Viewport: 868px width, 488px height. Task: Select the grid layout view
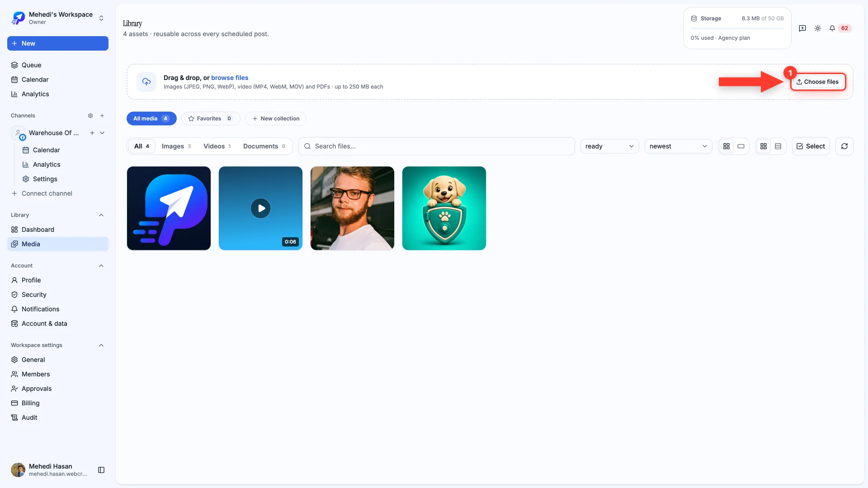[x=764, y=146]
